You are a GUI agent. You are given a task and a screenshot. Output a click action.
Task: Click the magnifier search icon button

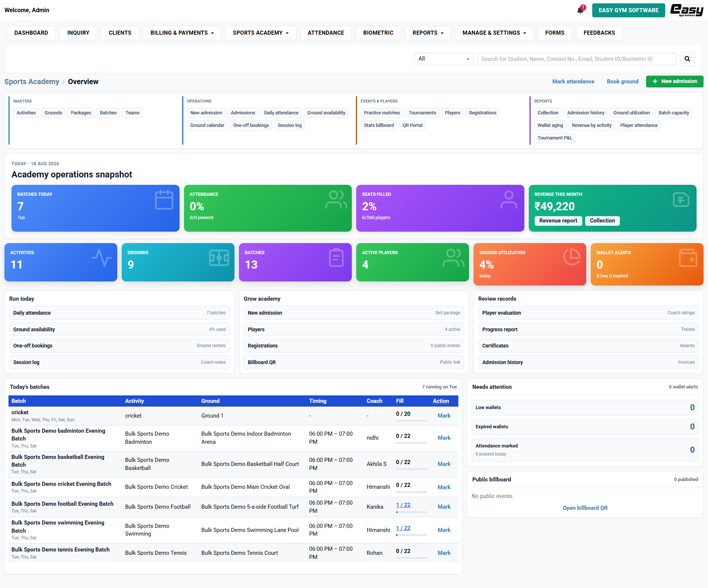tap(687, 59)
